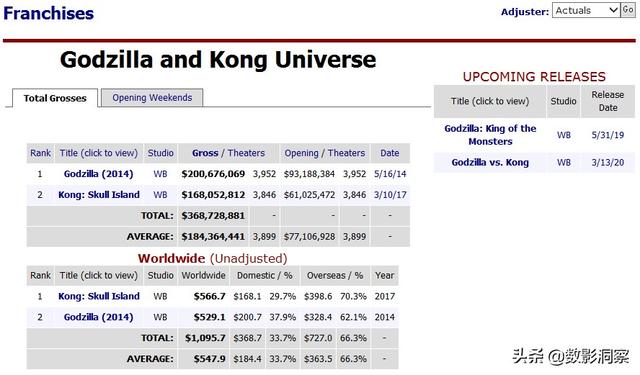Screen dimensions: 640x375
Task: Open Godzilla (2014) in the Worldwide table
Action: (x=98, y=317)
